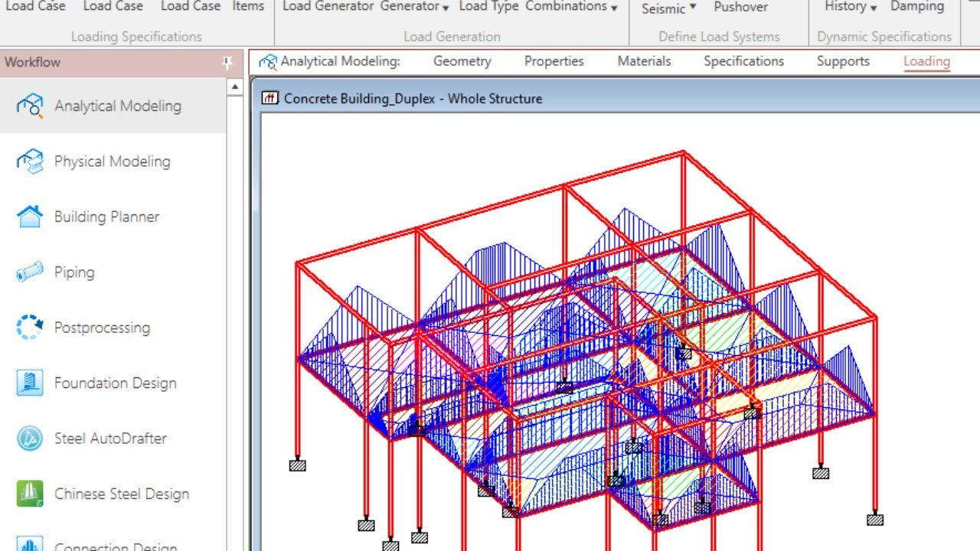The image size is (980, 551).
Task: Open the Damping specification
Action: coord(916,7)
